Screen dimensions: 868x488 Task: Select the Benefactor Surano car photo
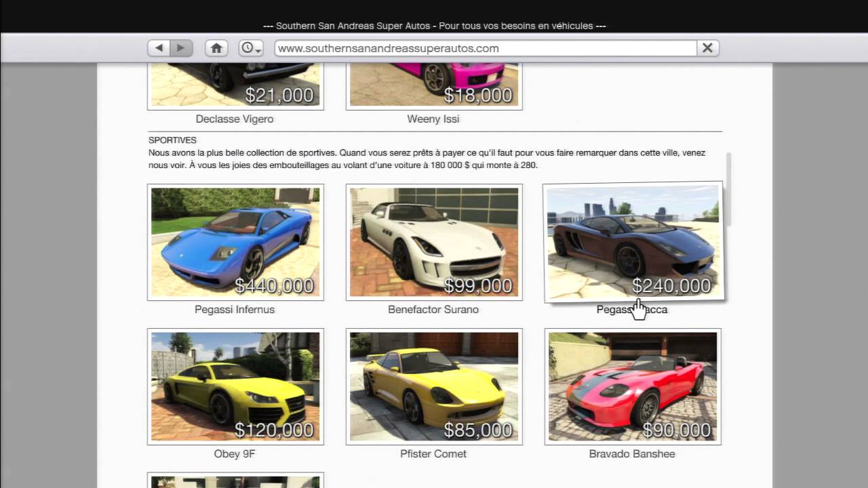click(x=434, y=242)
